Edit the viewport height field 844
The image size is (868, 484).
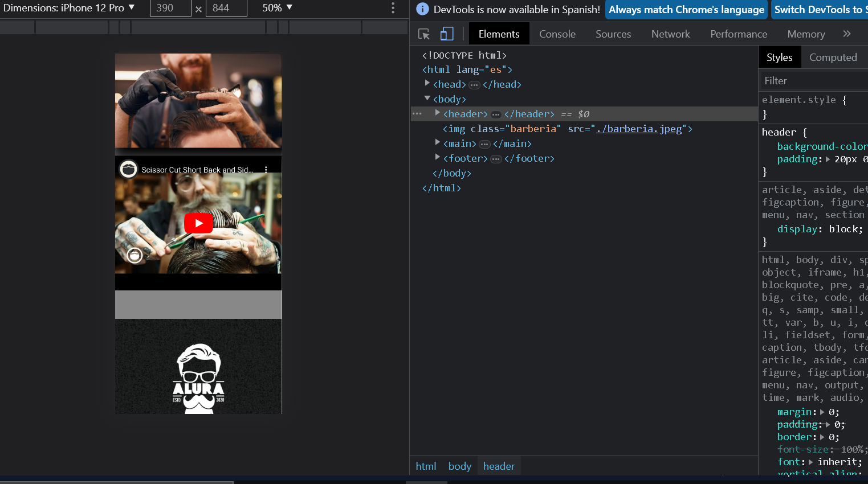(226, 8)
